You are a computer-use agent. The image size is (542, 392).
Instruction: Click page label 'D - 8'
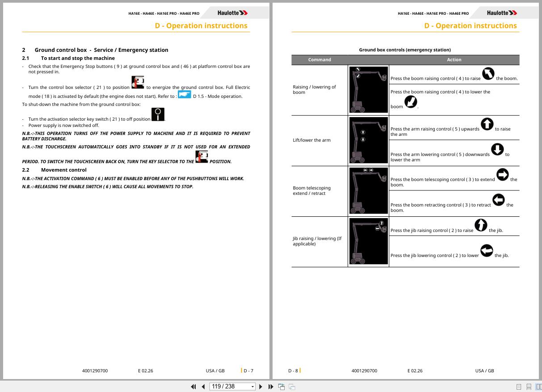[293, 371]
